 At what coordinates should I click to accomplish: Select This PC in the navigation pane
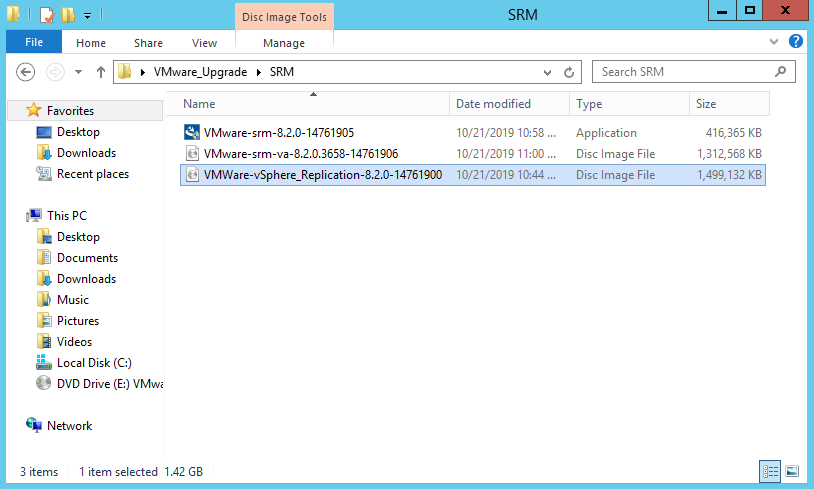click(66, 215)
